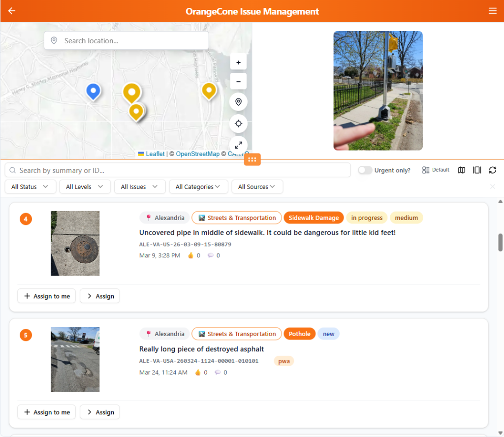Click the Alexandria location tag on issue 5
This screenshot has height=437, width=504.
click(x=165, y=334)
